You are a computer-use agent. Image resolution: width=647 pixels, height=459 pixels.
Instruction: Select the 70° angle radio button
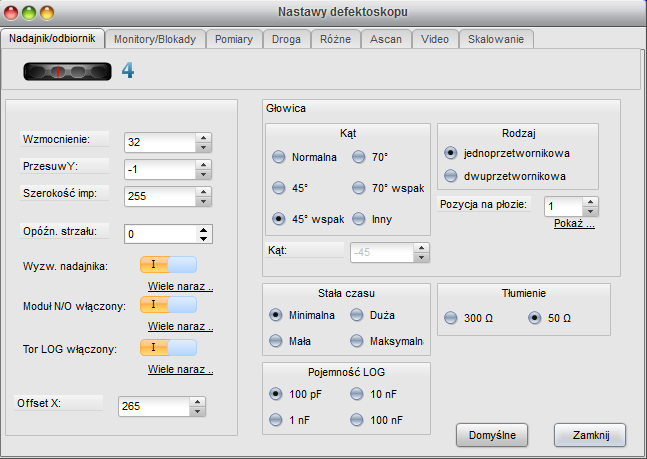[x=359, y=157]
